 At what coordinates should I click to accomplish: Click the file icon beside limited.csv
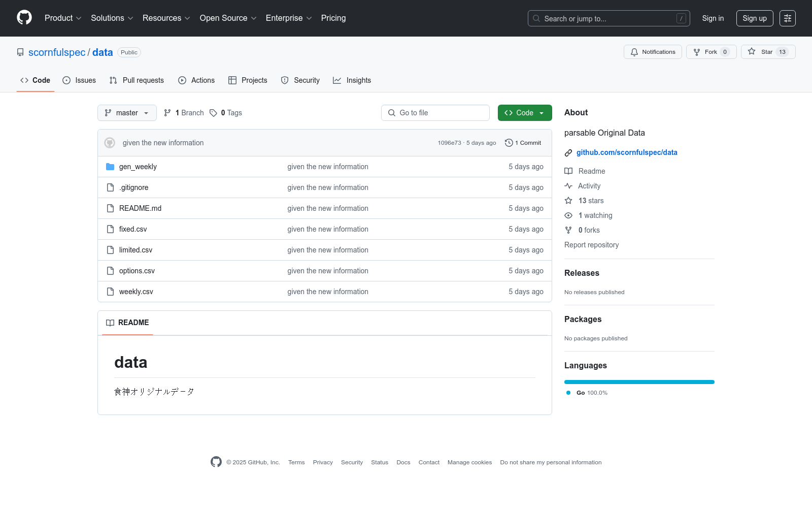(x=110, y=250)
